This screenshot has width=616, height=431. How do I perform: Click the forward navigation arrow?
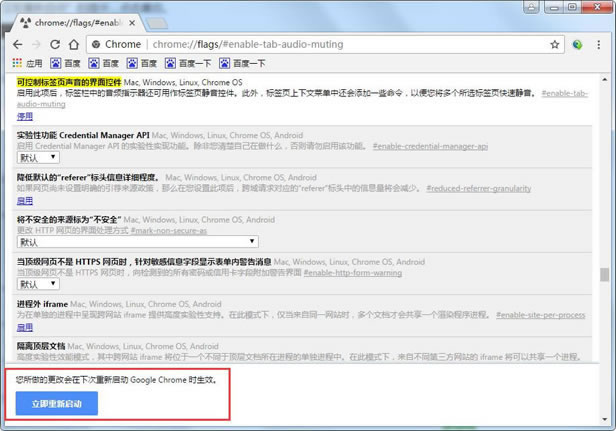point(37,44)
